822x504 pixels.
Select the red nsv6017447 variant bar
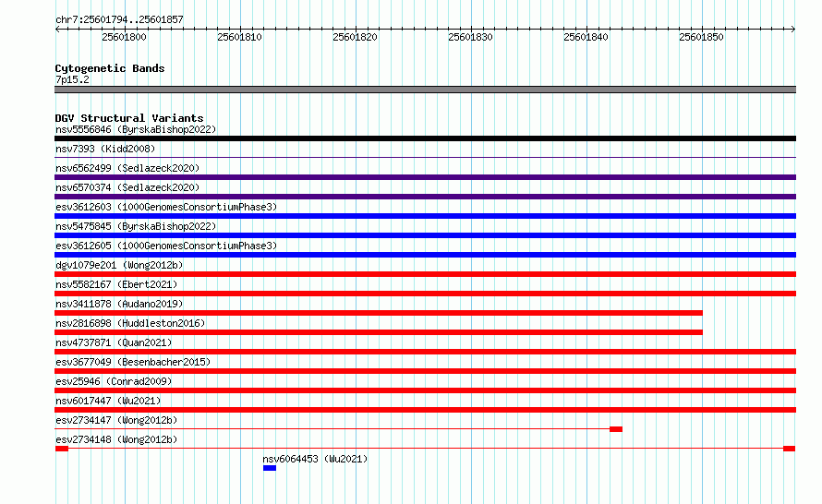point(425,410)
